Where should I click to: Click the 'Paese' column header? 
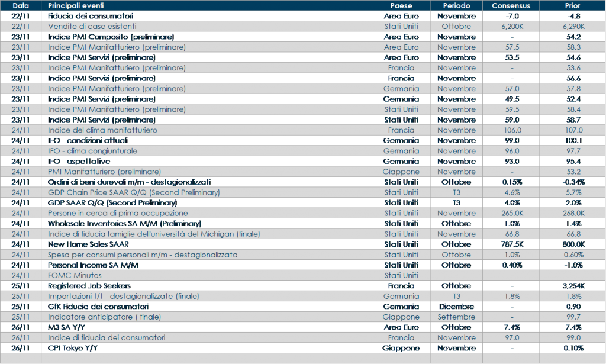[401, 5]
